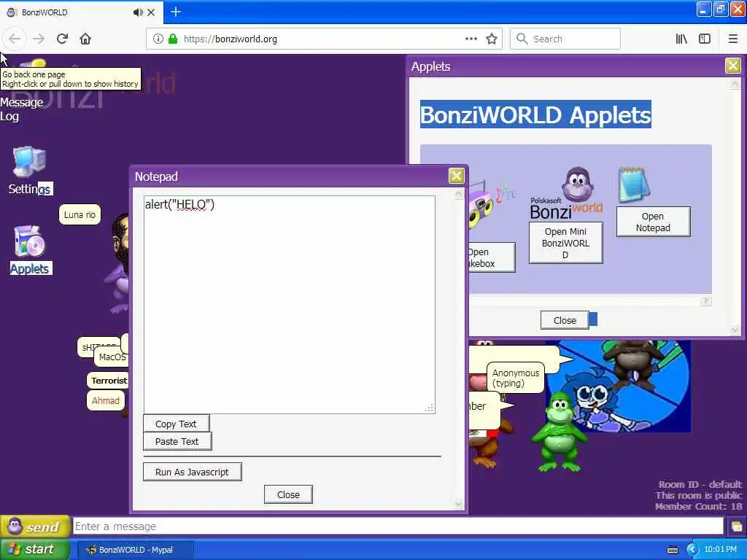Click the Member Count: 18 text
The image size is (747, 560).
pos(698,506)
